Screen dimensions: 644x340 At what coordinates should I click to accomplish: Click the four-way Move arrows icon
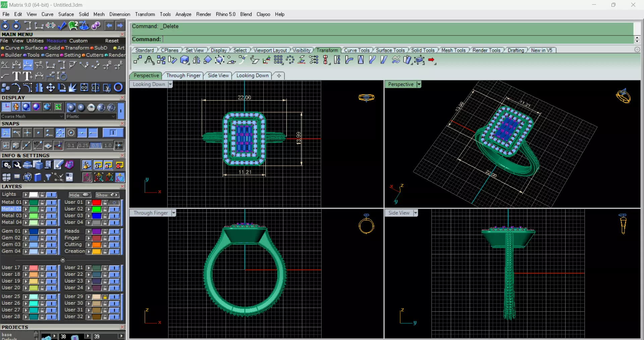(x=50, y=88)
